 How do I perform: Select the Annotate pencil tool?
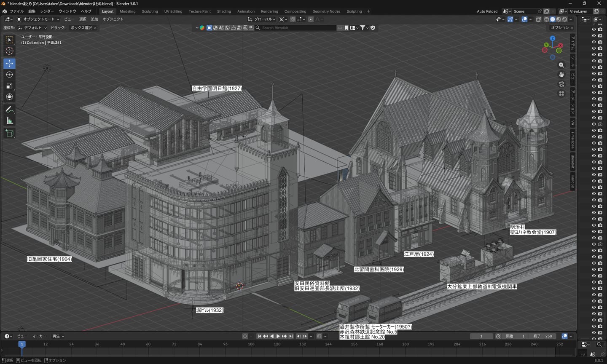(9, 110)
